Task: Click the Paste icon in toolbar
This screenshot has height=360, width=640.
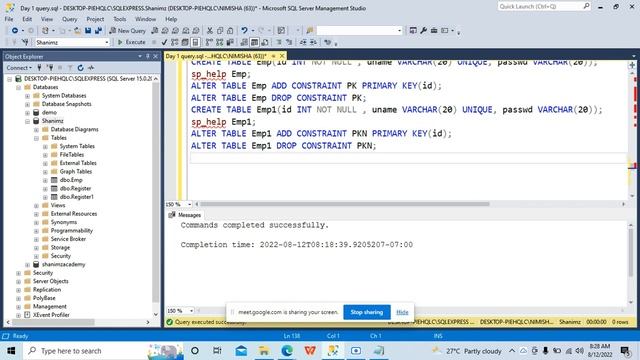Action: 230,31
